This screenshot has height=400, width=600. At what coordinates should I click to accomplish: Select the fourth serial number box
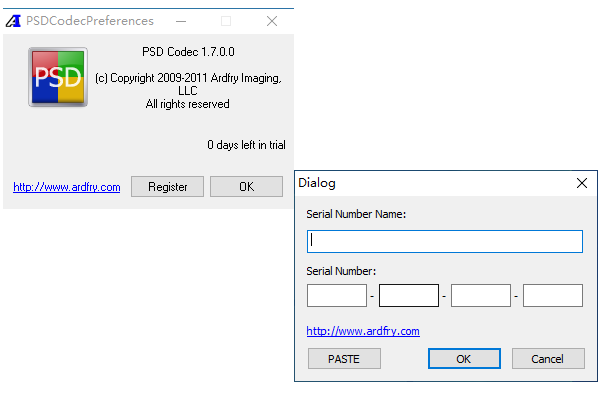[x=553, y=295]
